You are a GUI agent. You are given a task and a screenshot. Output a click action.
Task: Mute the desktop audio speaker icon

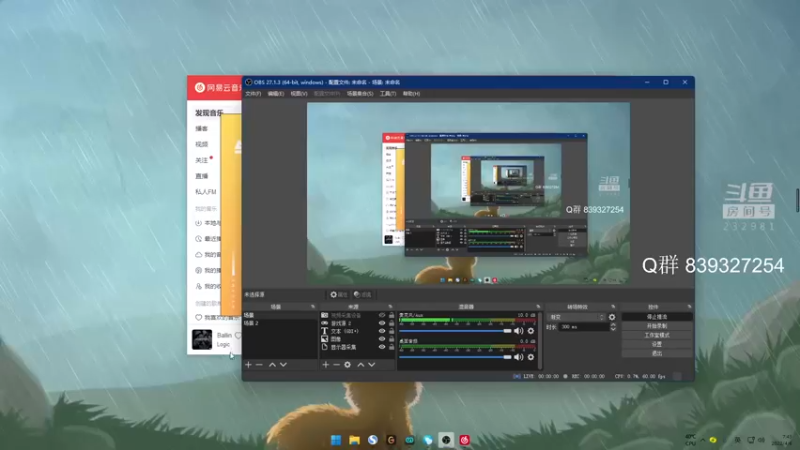point(518,357)
